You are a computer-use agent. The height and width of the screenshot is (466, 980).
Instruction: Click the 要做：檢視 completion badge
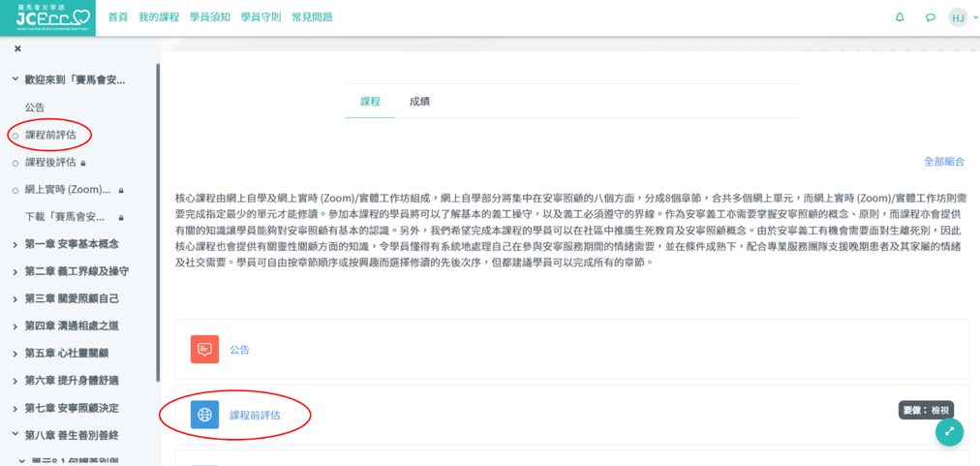(927, 411)
